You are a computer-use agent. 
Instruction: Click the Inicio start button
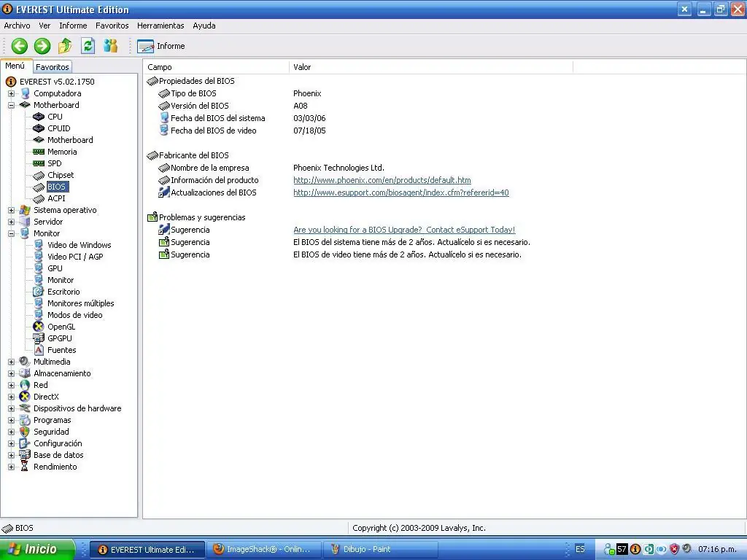click(37, 549)
